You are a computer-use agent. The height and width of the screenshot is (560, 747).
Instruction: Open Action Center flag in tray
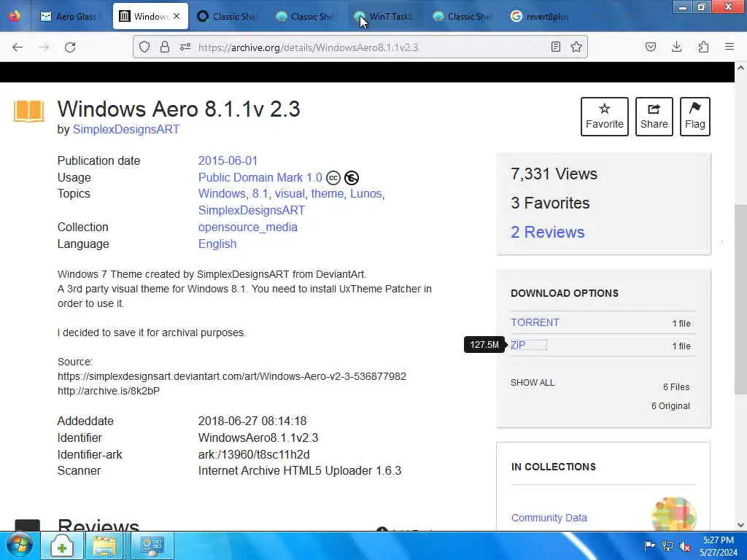coord(649,546)
